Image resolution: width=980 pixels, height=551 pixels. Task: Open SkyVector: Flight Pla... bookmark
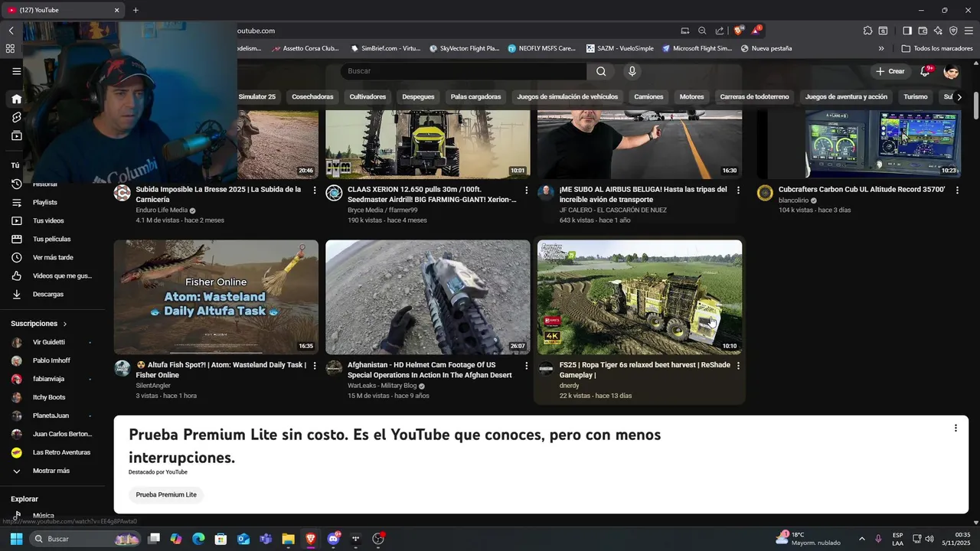464,48
